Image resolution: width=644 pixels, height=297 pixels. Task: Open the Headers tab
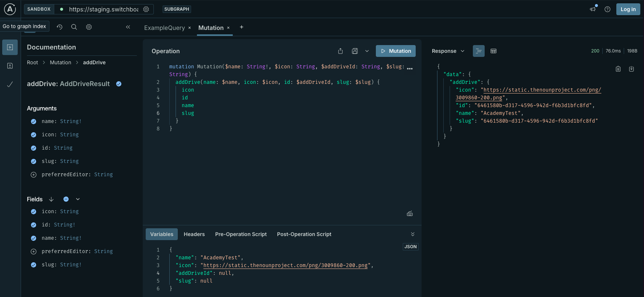click(194, 234)
